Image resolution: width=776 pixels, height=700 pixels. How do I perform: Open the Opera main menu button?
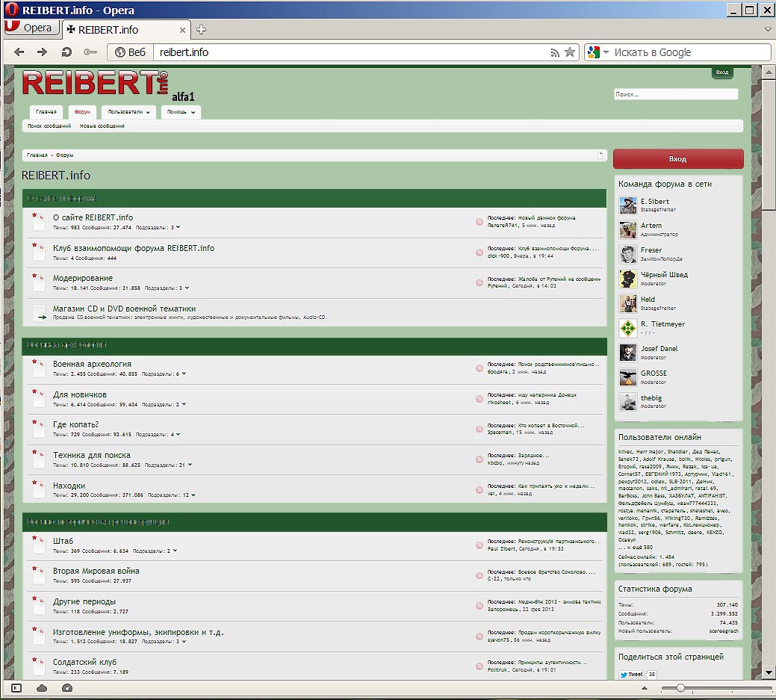pyautogui.click(x=31, y=27)
